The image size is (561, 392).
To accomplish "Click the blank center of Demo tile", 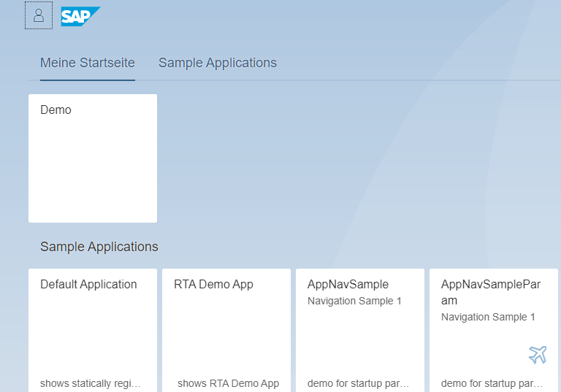I will [x=93, y=168].
